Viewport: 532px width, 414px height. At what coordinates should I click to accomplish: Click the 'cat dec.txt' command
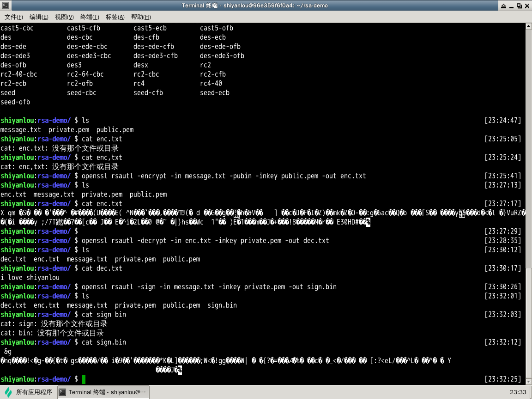pyautogui.click(x=102, y=268)
